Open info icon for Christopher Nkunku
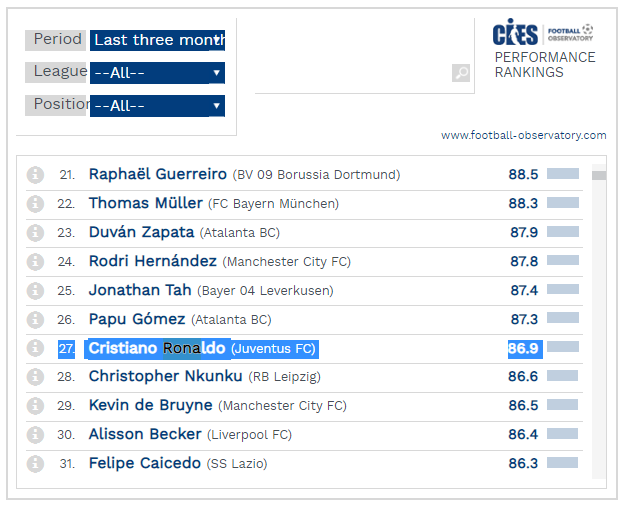626x505 pixels. coord(35,377)
